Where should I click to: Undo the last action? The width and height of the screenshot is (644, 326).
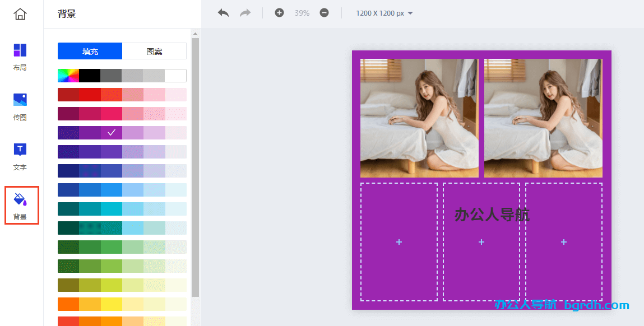click(223, 13)
